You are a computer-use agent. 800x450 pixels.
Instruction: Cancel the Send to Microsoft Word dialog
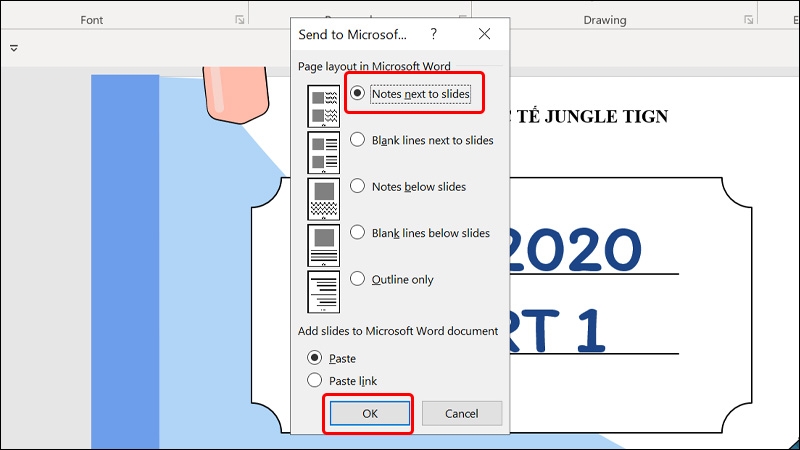[x=462, y=413]
